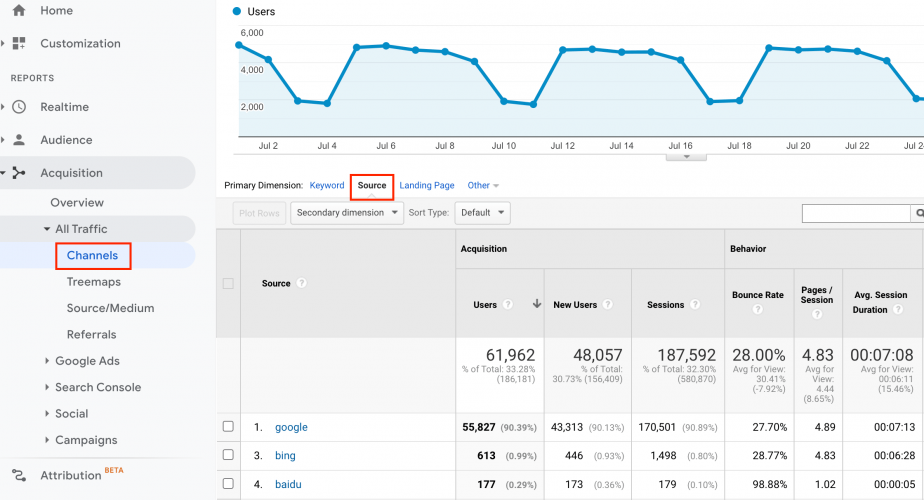Image resolution: width=924 pixels, height=500 pixels.
Task: Click the Home house icon
Action: coord(19,10)
